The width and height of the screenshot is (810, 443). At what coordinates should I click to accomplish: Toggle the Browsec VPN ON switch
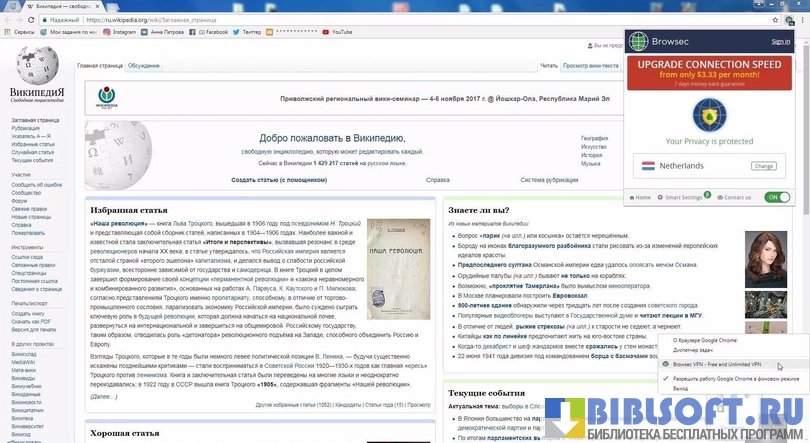tap(777, 197)
